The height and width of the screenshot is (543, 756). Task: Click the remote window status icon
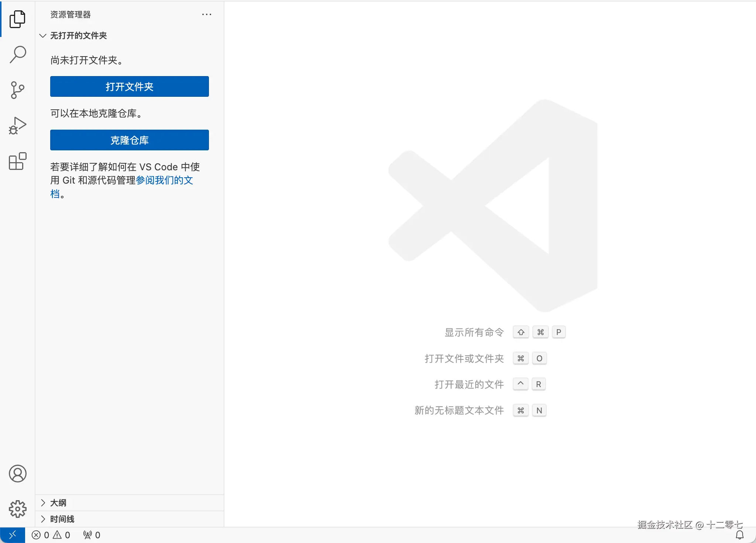pyautogui.click(x=12, y=535)
